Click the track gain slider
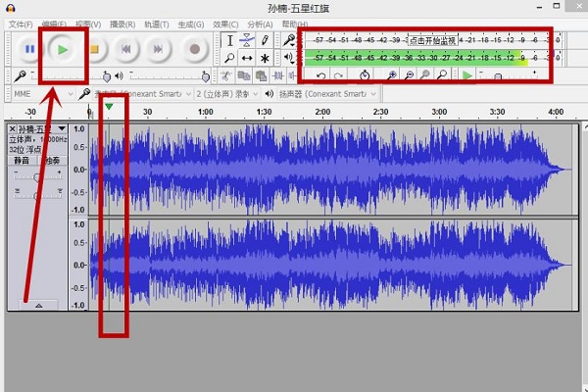Viewport: 588px width, 392px height. point(37,176)
